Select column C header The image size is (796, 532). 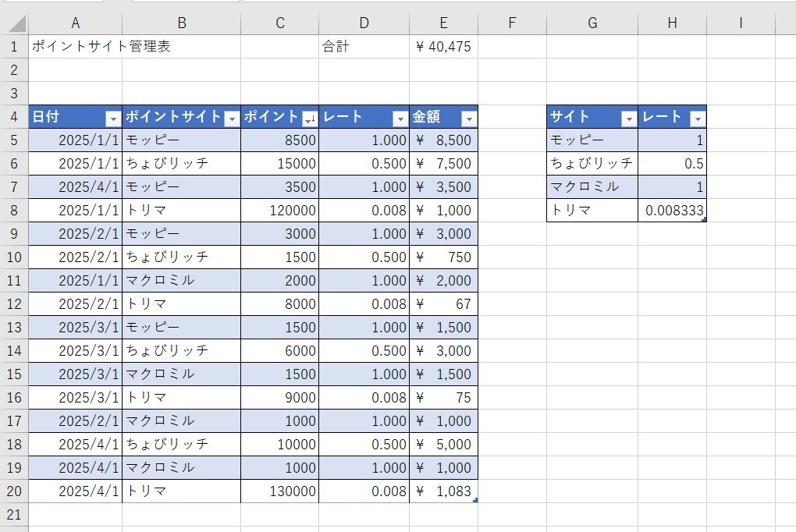coord(279,23)
